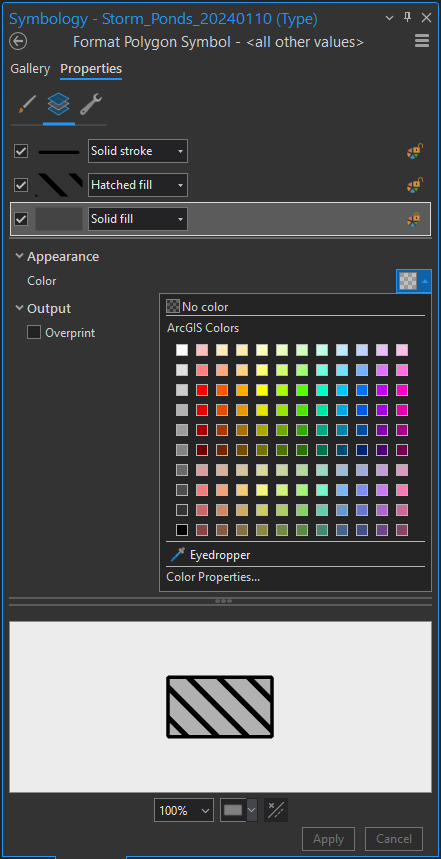Open the 100% zoom dropdown
Viewport: 441px width, 859px height.
tap(184, 810)
